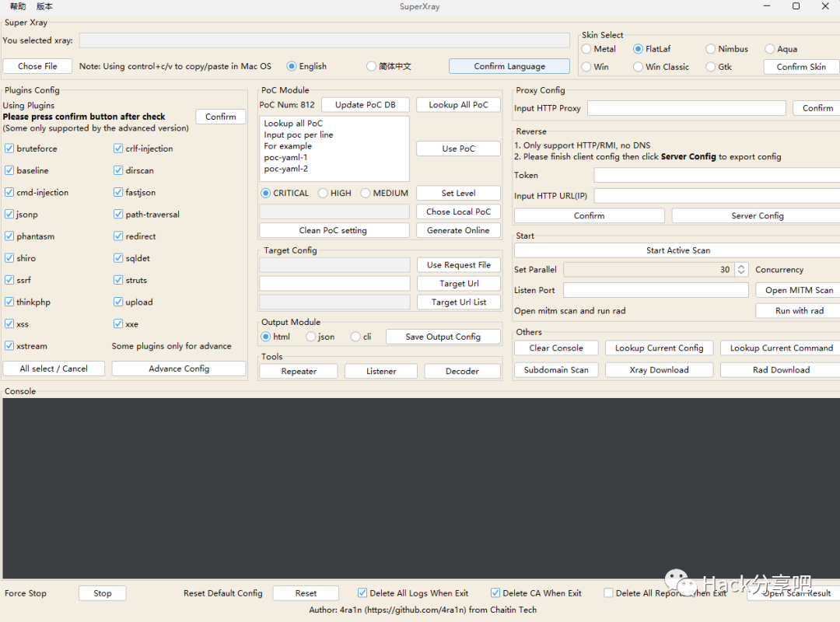
Task: Increase the Set Parallel spinner value
Action: (741, 266)
